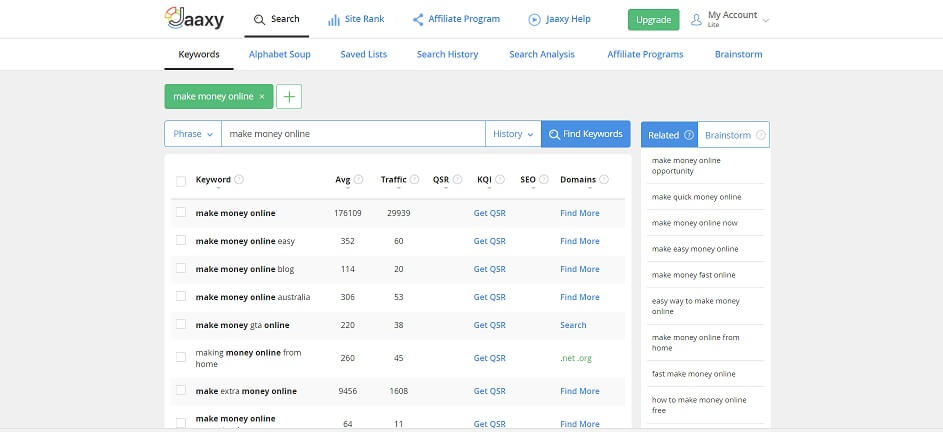The height and width of the screenshot is (432, 943).
Task: Click the green Upgrade button
Action: [x=654, y=20]
